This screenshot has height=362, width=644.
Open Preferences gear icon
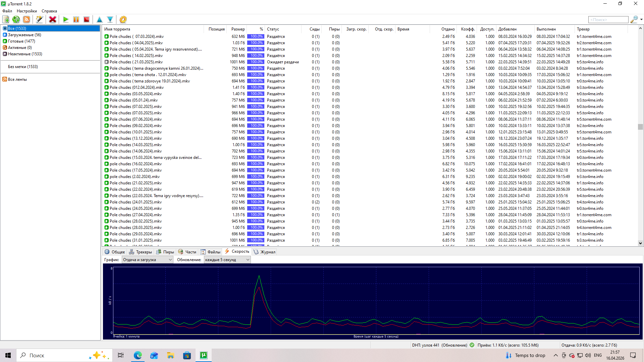click(123, 19)
